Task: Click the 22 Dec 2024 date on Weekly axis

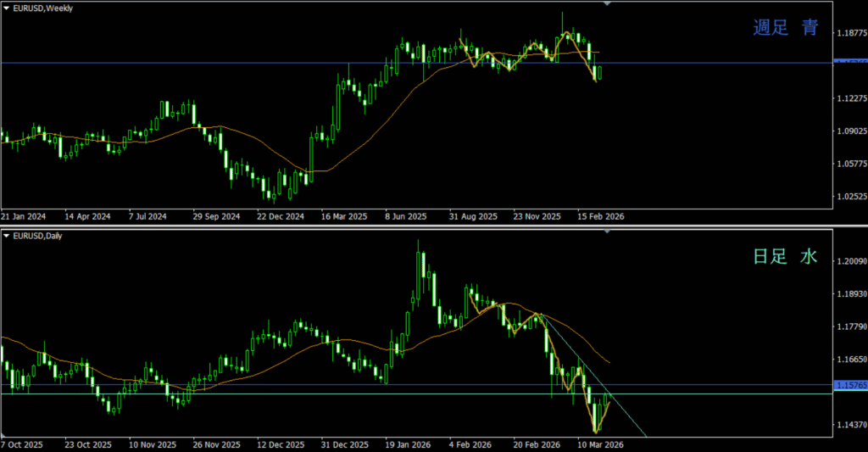Action: point(281,216)
